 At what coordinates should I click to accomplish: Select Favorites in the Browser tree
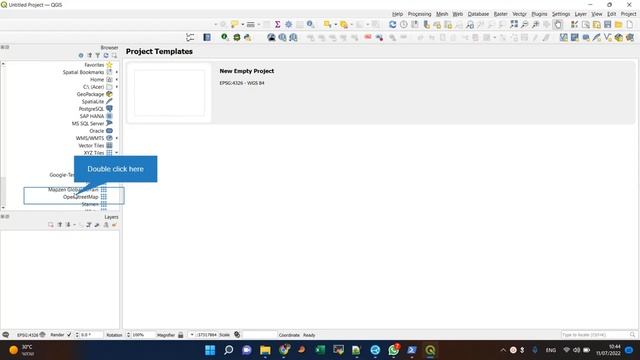point(94,65)
